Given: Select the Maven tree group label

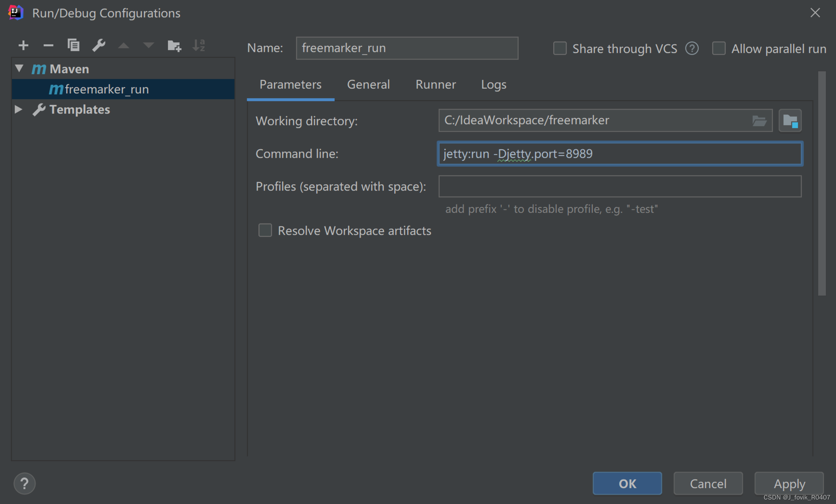Looking at the screenshot, I should (x=69, y=69).
